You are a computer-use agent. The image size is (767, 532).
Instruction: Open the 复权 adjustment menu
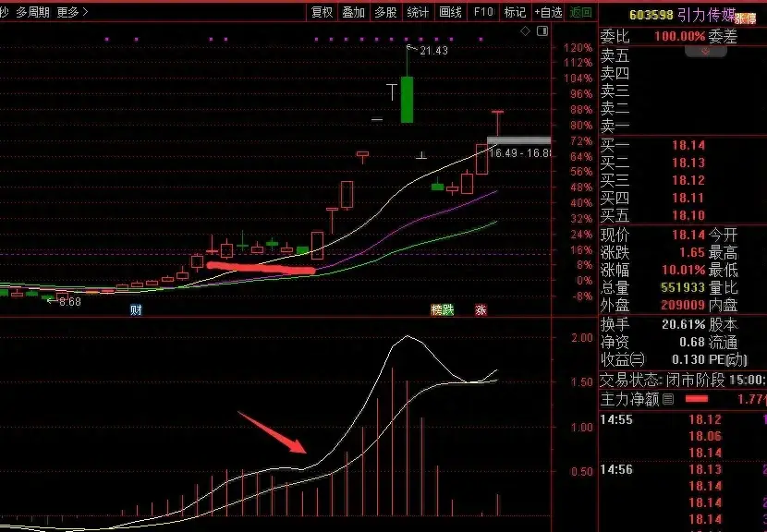tap(322, 12)
